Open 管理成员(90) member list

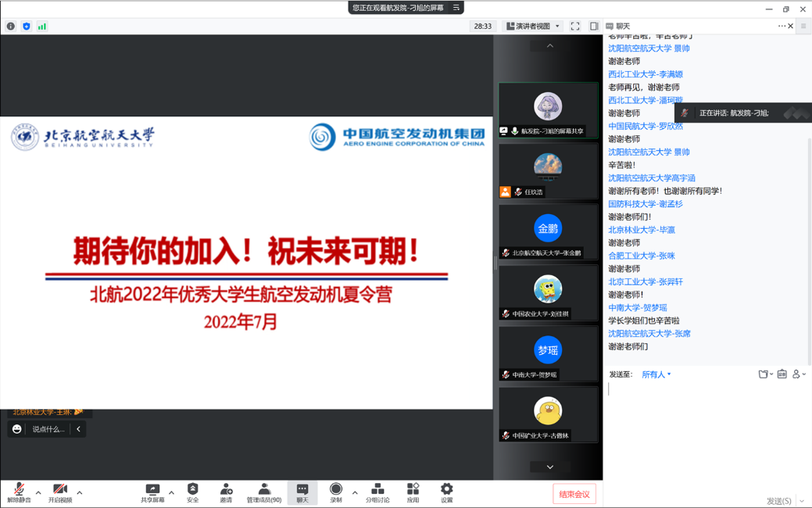264,492
